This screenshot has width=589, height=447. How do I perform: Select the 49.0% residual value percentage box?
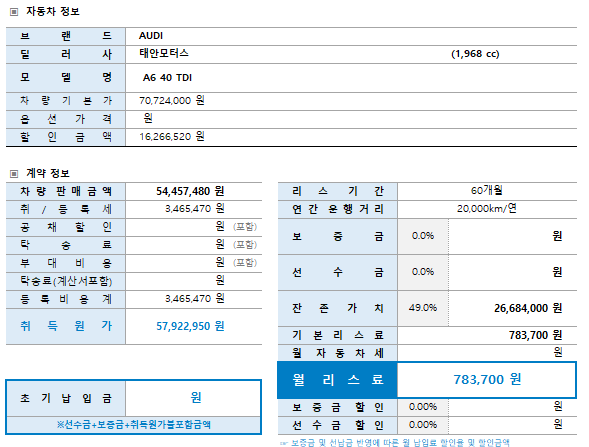423,308
